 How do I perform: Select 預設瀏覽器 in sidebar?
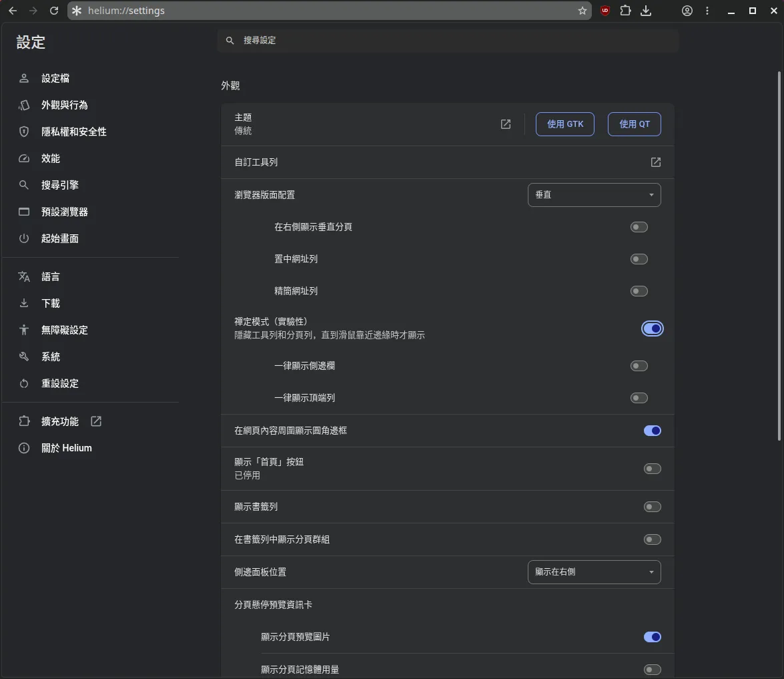point(64,212)
